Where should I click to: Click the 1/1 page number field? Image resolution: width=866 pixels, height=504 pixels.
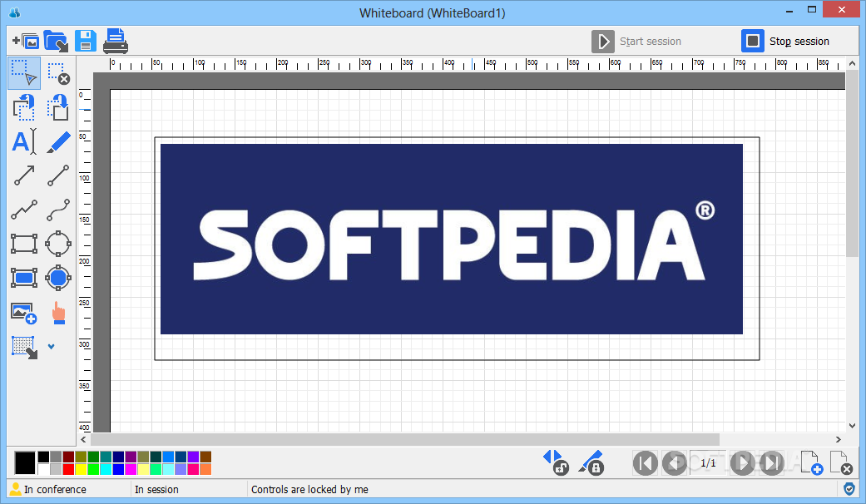[x=708, y=462]
